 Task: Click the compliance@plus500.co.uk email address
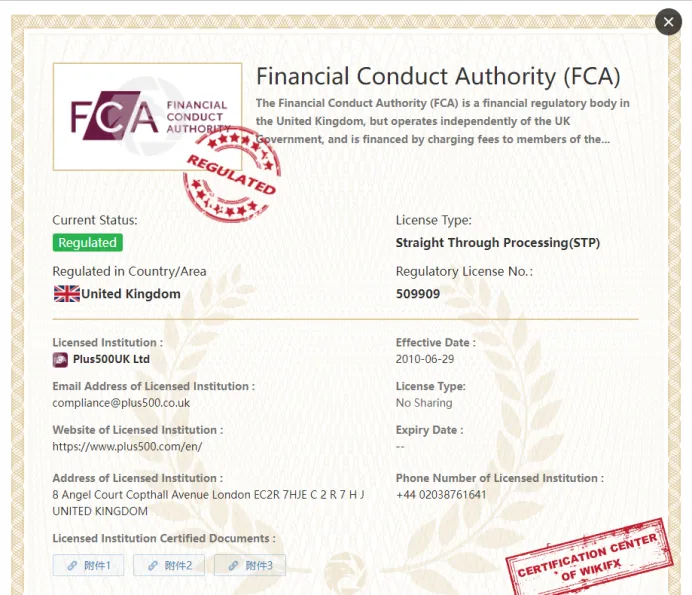coord(121,403)
